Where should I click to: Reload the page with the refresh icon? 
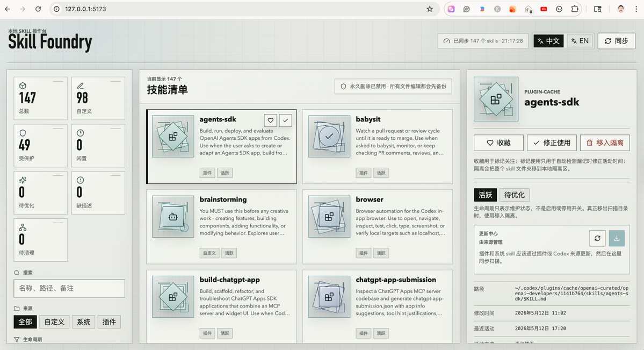coord(38,9)
